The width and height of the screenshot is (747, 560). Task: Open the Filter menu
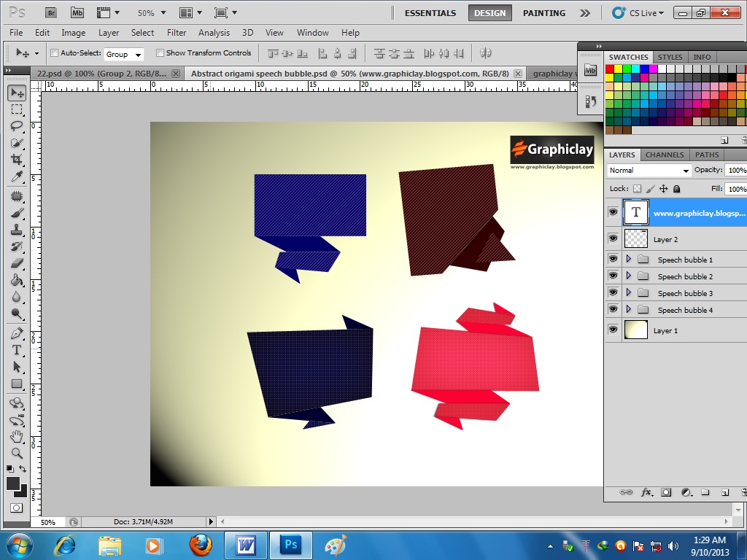pos(176,32)
